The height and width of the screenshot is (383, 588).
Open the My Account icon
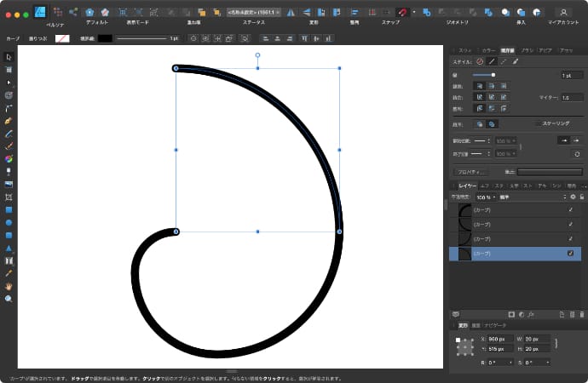(563, 12)
